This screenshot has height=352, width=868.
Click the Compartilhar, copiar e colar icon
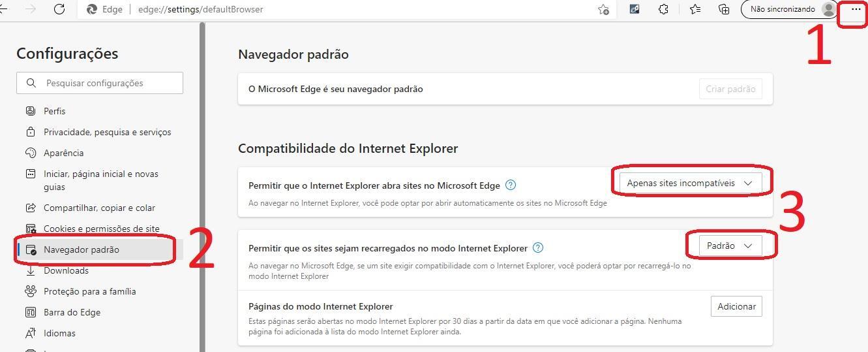[30, 208]
